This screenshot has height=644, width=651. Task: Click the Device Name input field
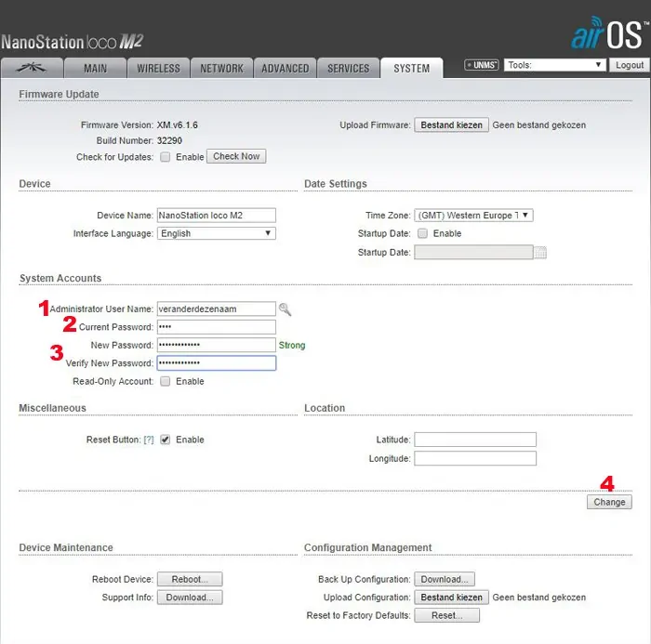tap(217, 216)
